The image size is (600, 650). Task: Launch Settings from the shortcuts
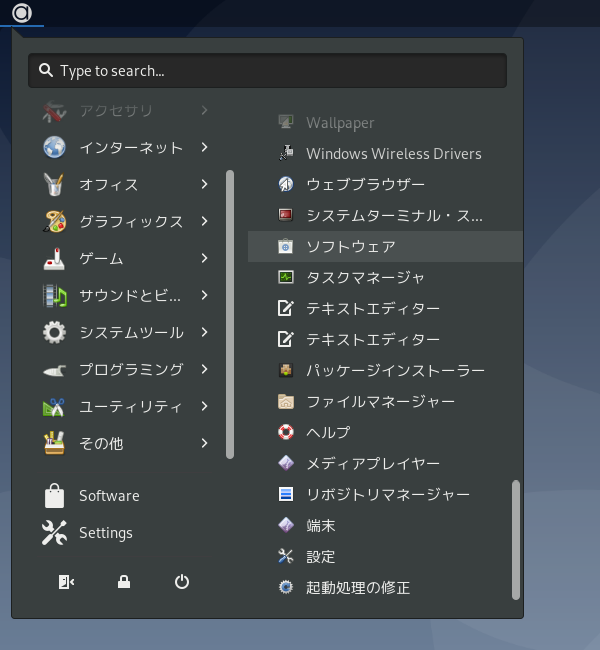point(106,533)
